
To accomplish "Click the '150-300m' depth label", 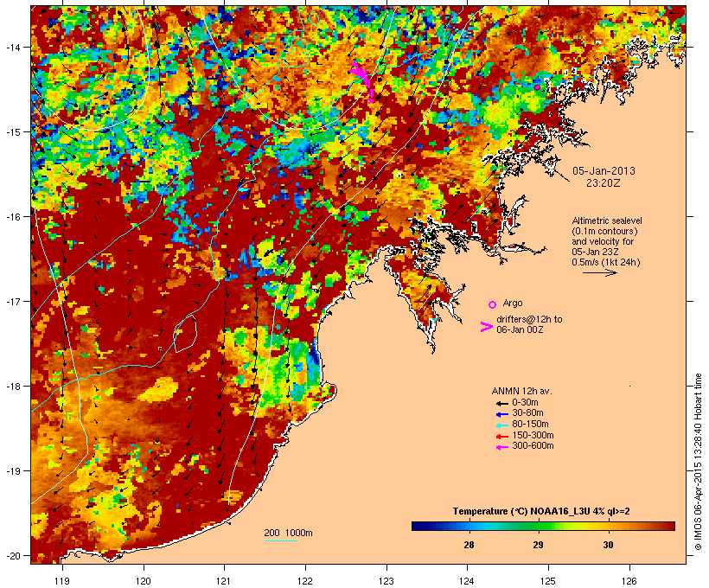I will 533,435.
